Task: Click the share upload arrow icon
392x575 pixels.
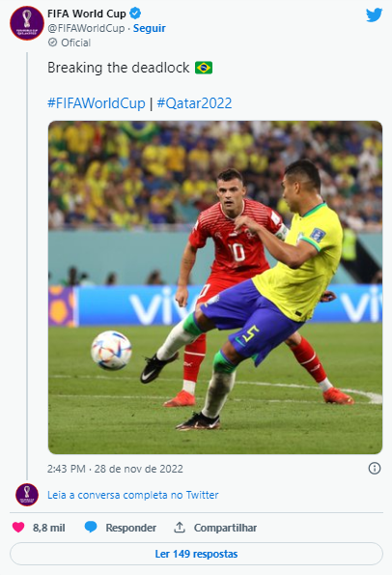Action: click(x=180, y=528)
